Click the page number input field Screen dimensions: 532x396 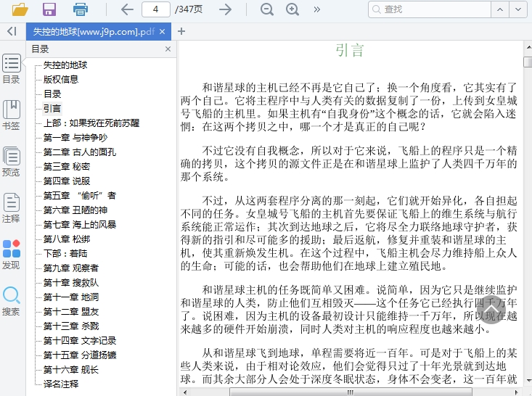click(x=156, y=9)
